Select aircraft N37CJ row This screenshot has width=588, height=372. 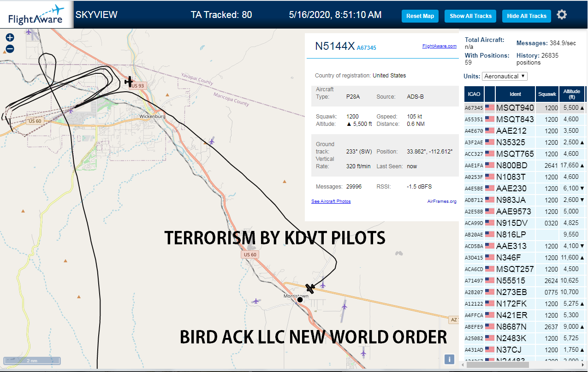[525, 350]
